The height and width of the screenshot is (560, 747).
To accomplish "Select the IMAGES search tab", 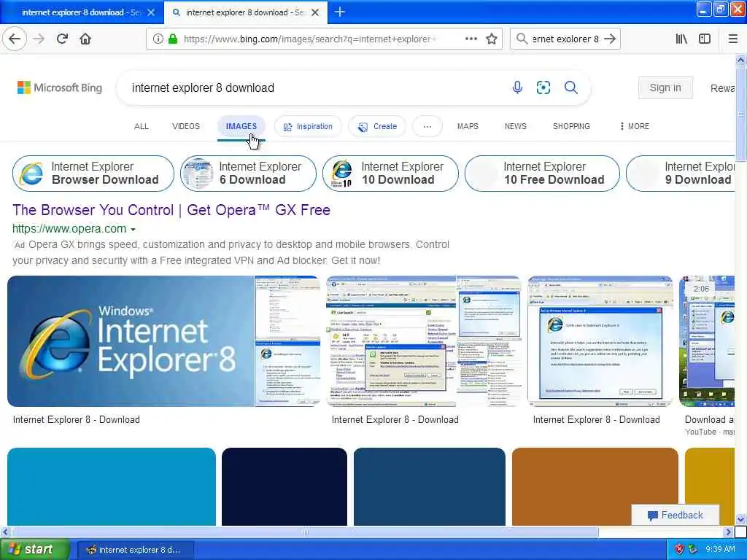I will click(x=241, y=126).
